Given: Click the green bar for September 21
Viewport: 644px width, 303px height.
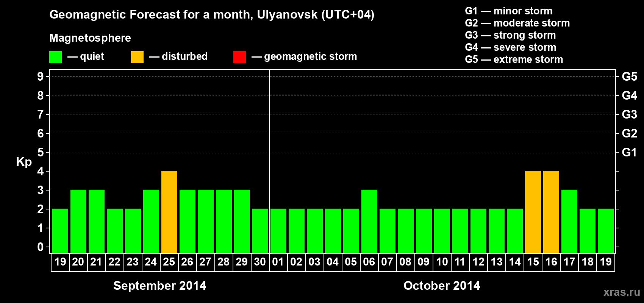Looking at the screenshot, I should coord(97,222).
